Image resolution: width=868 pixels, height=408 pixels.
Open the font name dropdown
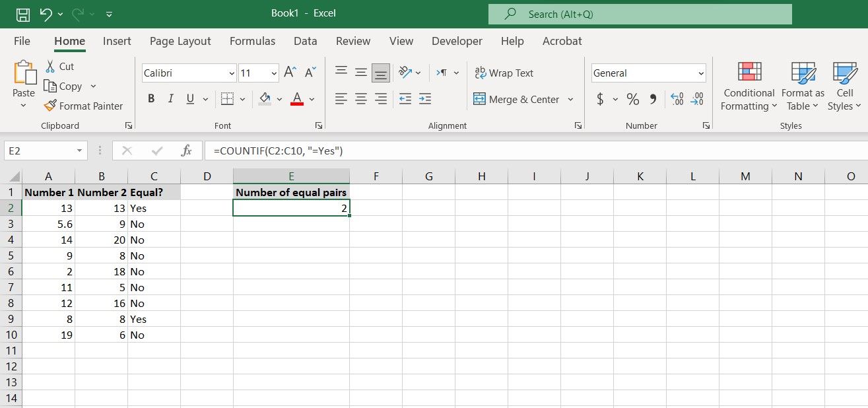coord(230,73)
